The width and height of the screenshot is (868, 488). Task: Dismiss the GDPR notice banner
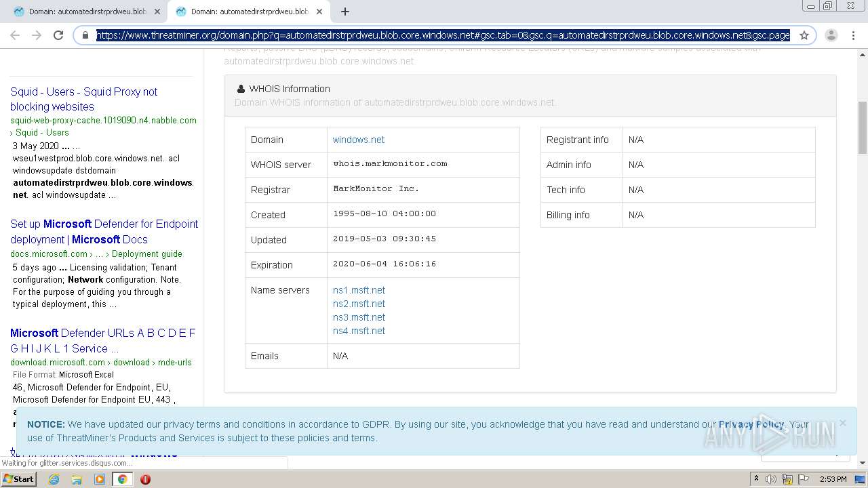tap(842, 423)
